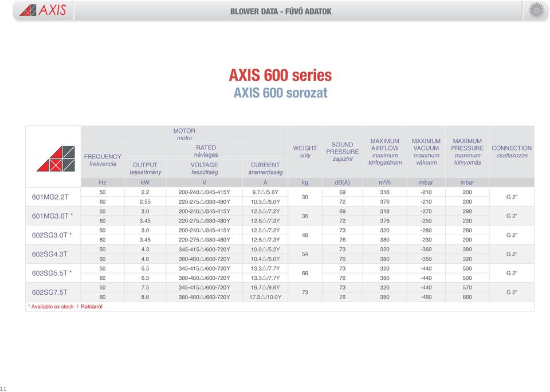Select current value 9.7△/5.6Y
Viewport: 550px width, 392px height.
tap(265, 192)
